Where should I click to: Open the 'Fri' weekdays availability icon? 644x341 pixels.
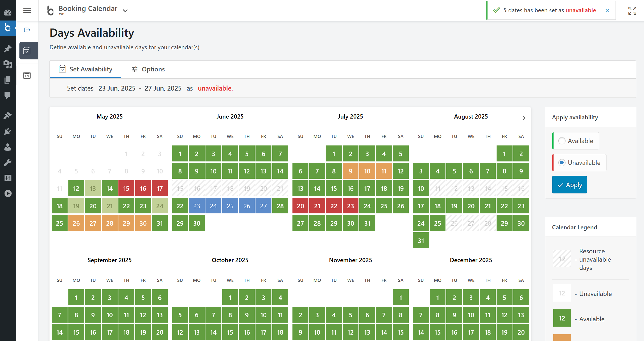pyautogui.click(x=27, y=75)
